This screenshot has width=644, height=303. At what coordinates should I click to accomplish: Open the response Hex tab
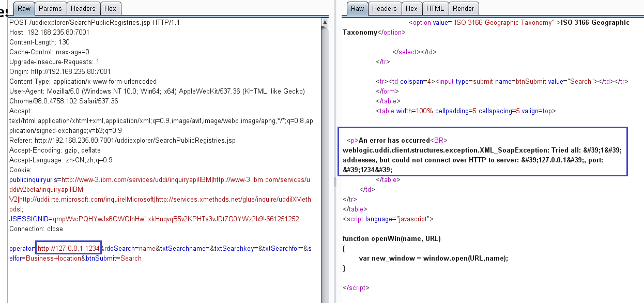coord(411,8)
